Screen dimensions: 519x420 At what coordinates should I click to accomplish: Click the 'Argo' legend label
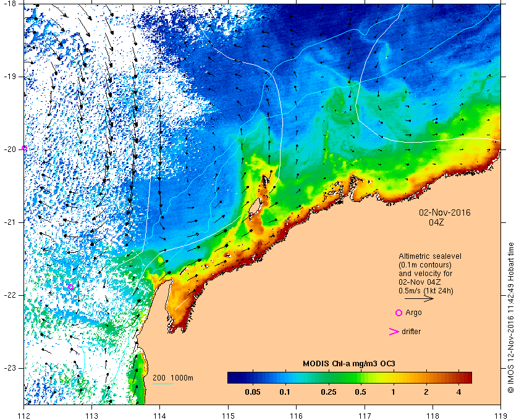pyautogui.click(x=413, y=313)
